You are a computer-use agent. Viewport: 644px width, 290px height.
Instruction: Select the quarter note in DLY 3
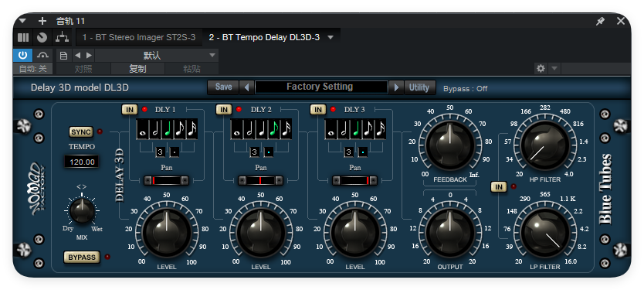coord(356,128)
